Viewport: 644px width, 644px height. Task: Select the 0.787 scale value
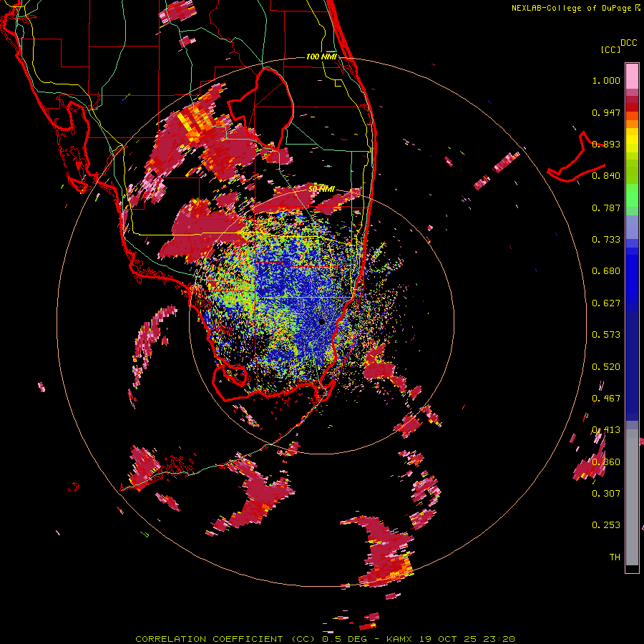tap(606, 208)
